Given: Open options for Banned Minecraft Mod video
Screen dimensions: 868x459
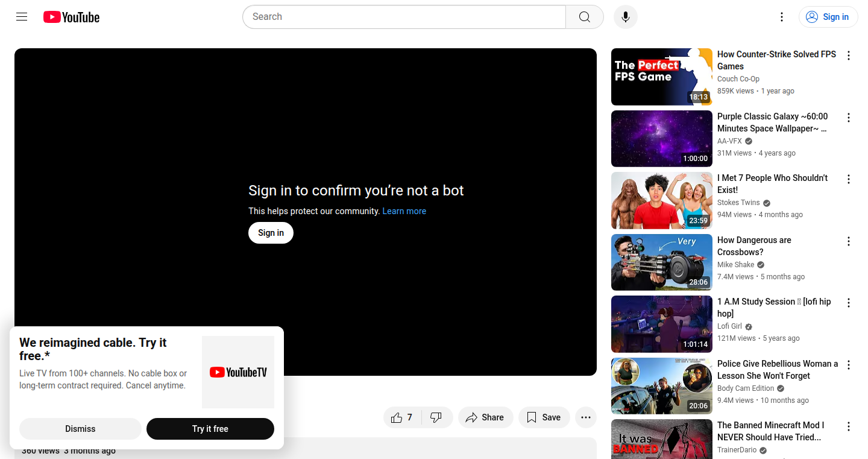Looking at the screenshot, I should (849, 426).
